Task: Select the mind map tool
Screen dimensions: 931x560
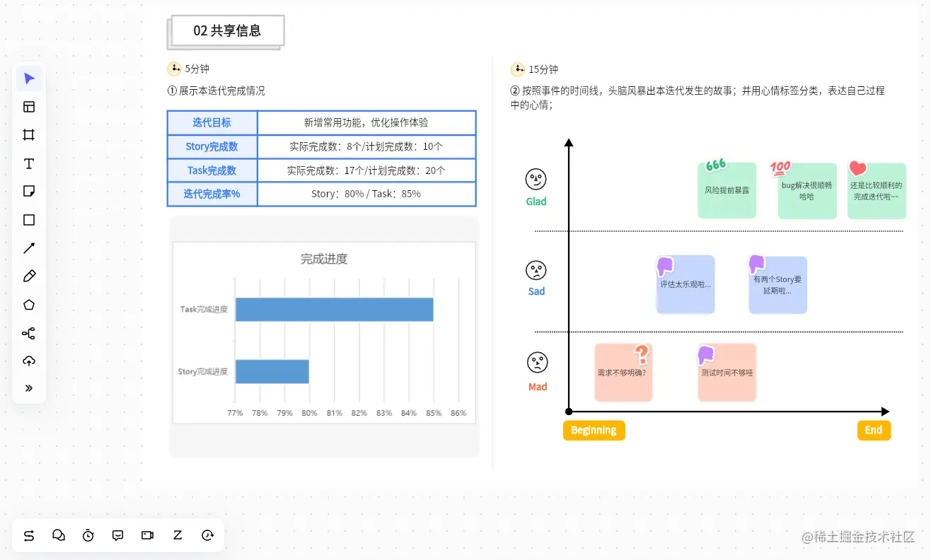Action: click(x=29, y=334)
